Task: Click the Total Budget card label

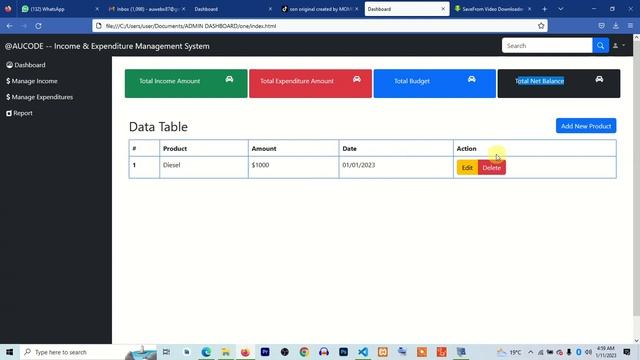Action: 412,81
